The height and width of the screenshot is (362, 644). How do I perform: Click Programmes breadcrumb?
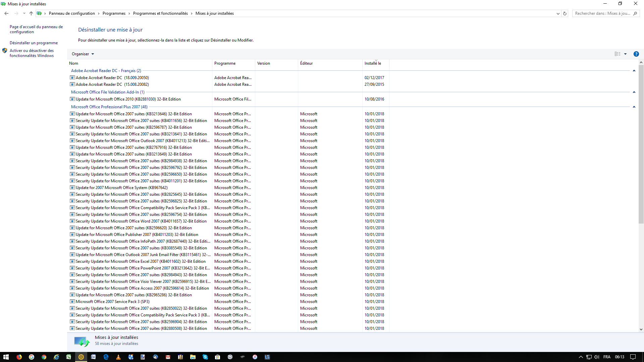(114, 13)
